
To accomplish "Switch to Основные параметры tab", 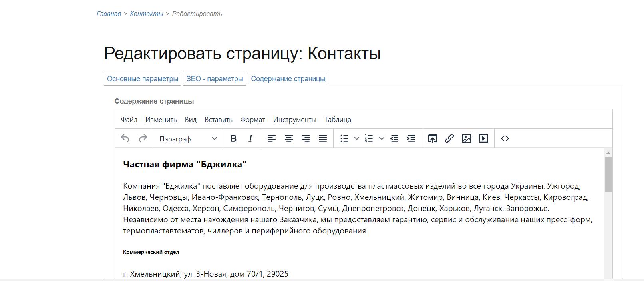I will click(143, 79).
